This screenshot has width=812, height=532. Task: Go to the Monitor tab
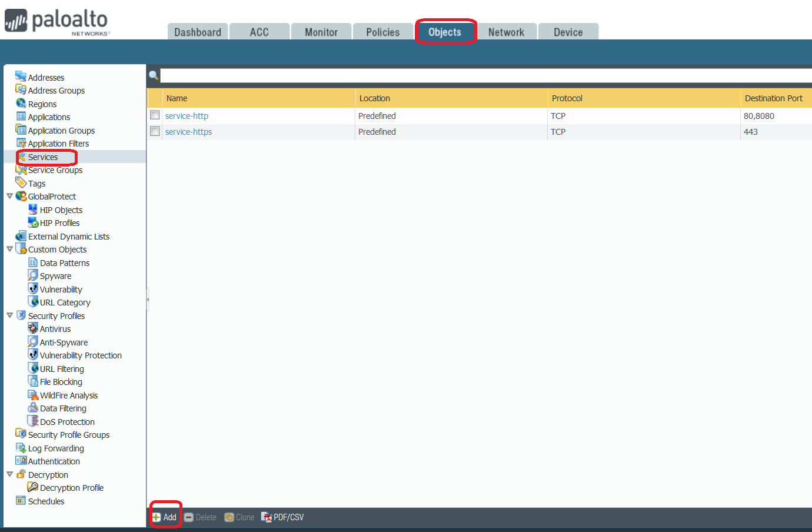[321, 32]
